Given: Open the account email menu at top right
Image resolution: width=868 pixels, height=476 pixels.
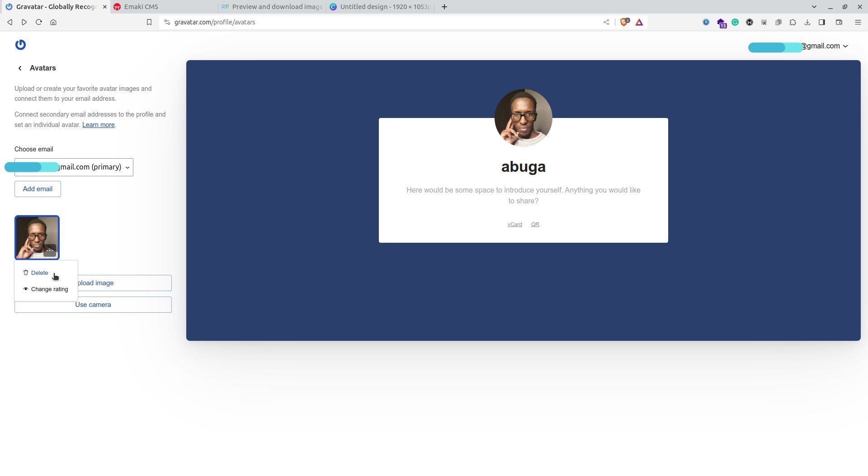Looking at the screenshot, I should point(798,46).
